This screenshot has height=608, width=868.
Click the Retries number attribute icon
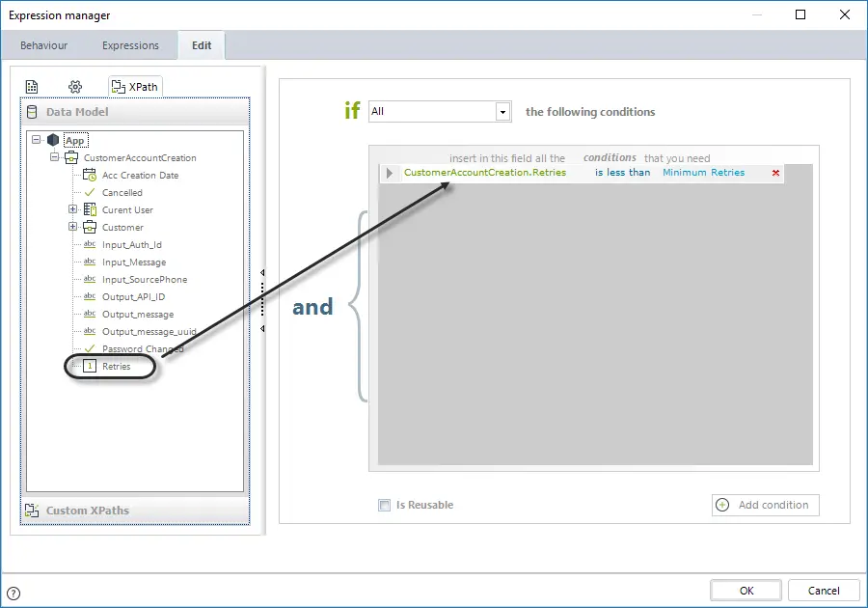coord(90,366)
